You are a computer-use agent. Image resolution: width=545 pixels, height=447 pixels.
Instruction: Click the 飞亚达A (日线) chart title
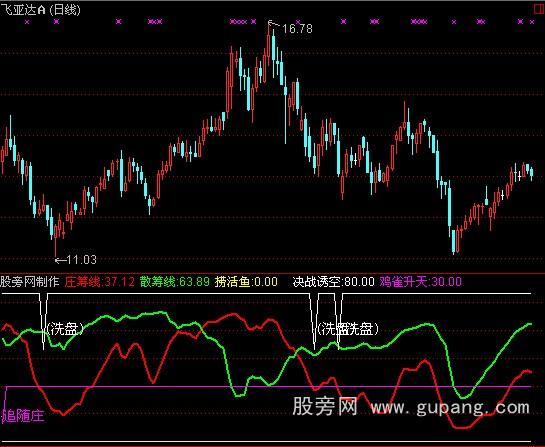[41, 9]
